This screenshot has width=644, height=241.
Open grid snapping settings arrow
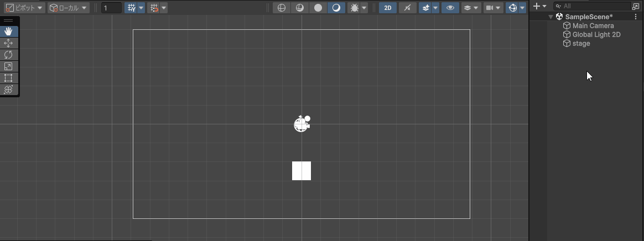pyautogui.click(x=163, y=7)
